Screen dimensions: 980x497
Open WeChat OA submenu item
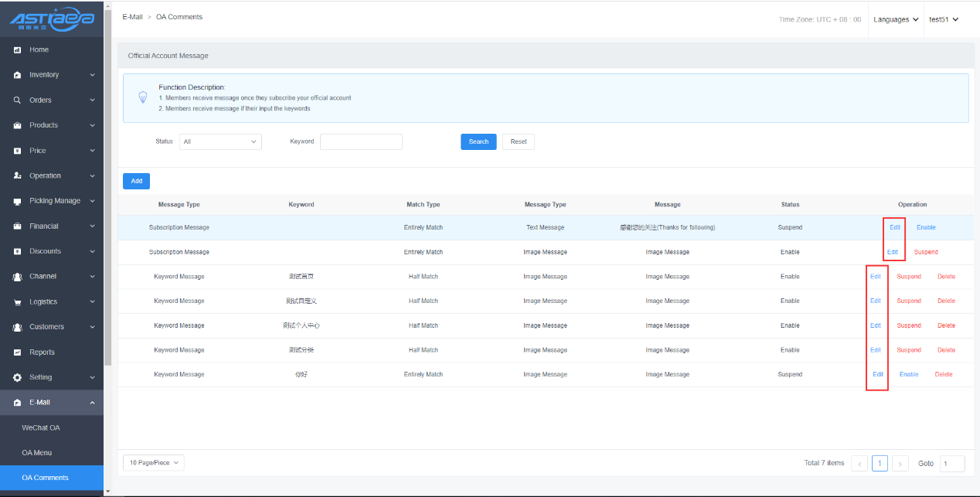tap(41, 427)
